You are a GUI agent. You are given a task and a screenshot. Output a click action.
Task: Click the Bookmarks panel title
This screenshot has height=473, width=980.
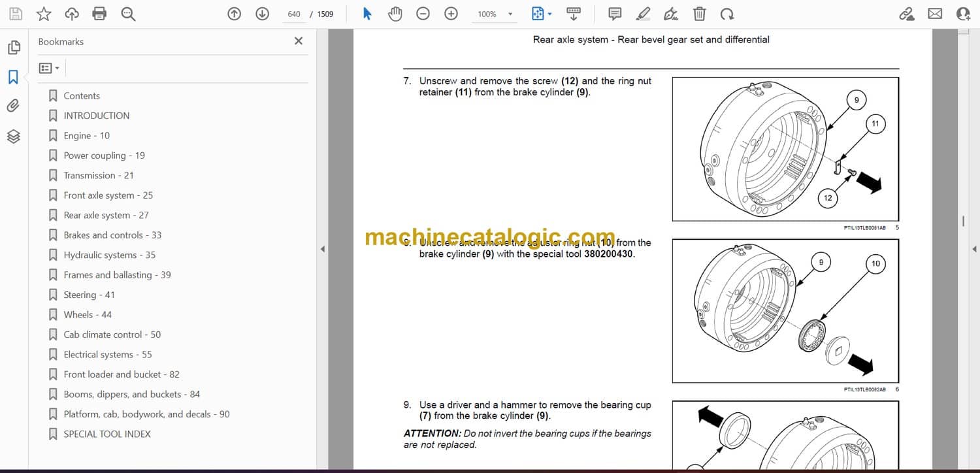[61, 42]
